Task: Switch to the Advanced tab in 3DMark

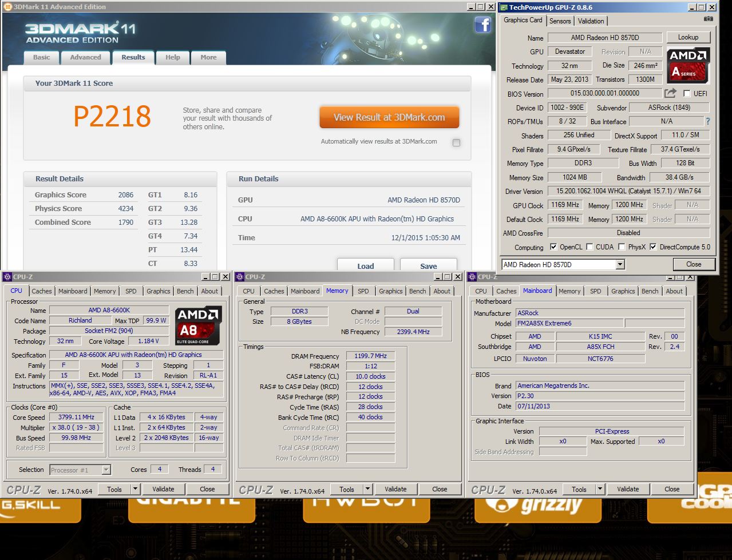Action: [x=85, y=57]
